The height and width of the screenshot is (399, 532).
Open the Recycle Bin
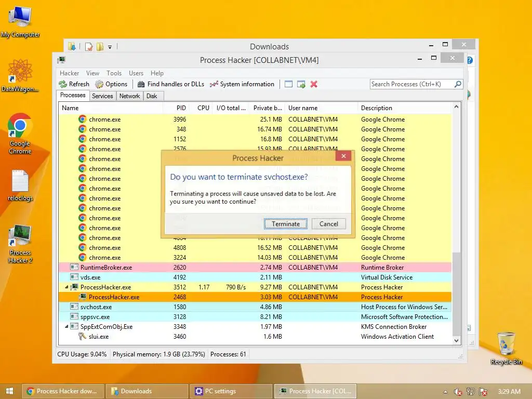click(x=506, y=349)
